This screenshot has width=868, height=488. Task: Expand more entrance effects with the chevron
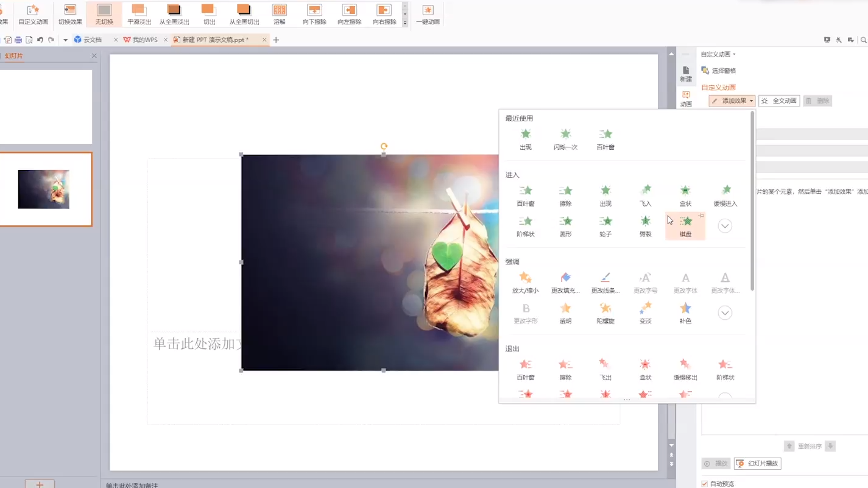(x=724, y=226)
